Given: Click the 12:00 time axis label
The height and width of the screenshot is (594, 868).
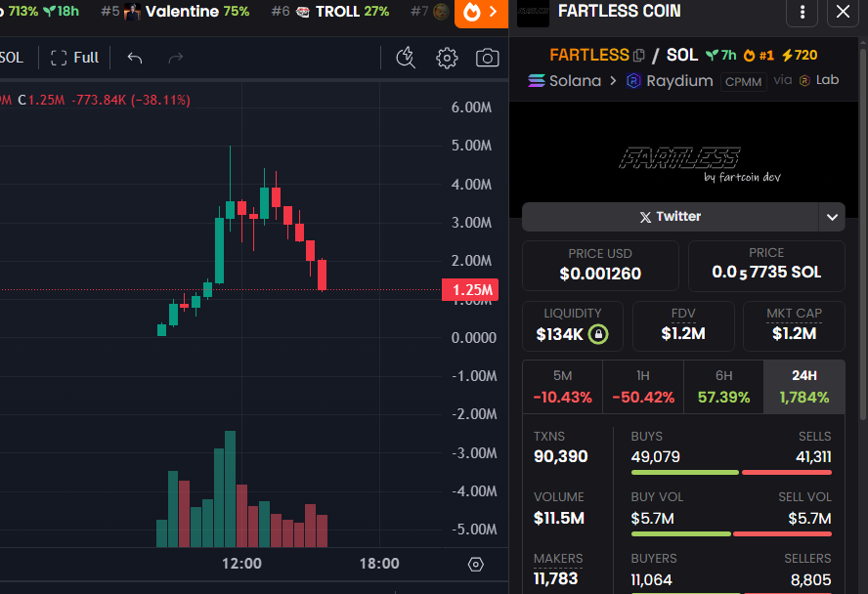Looking at the screenshot, I should [x=241, y=564].
